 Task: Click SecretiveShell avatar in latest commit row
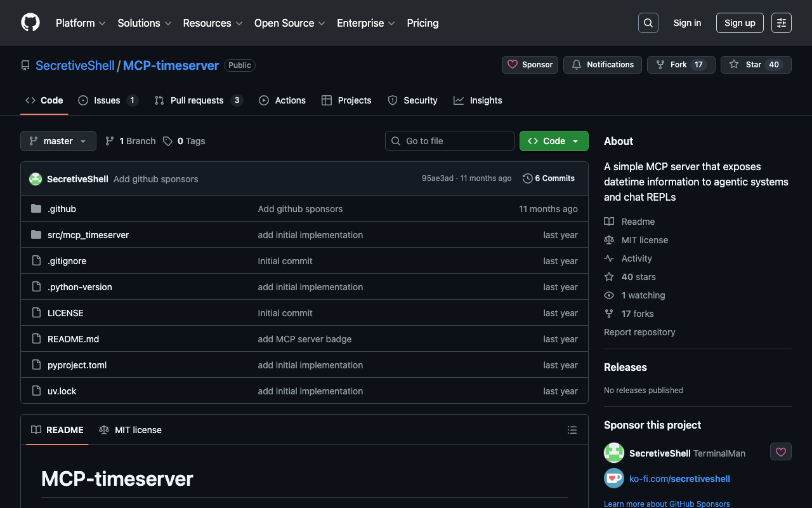(36, 179)
